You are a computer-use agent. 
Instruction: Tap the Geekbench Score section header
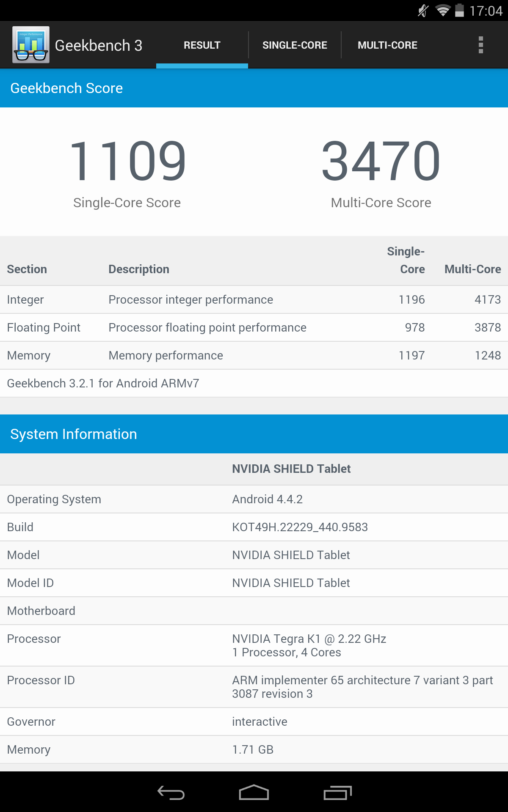tap(254, 88)
